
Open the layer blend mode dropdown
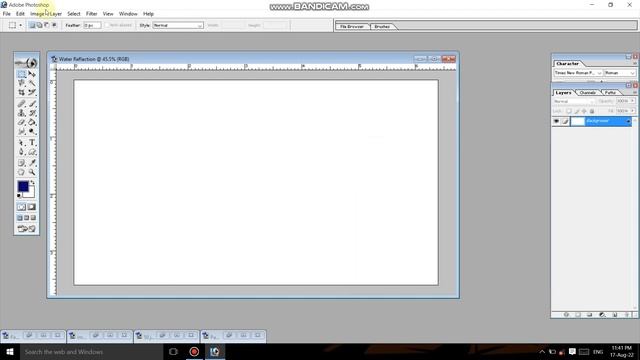pos(573,101)
